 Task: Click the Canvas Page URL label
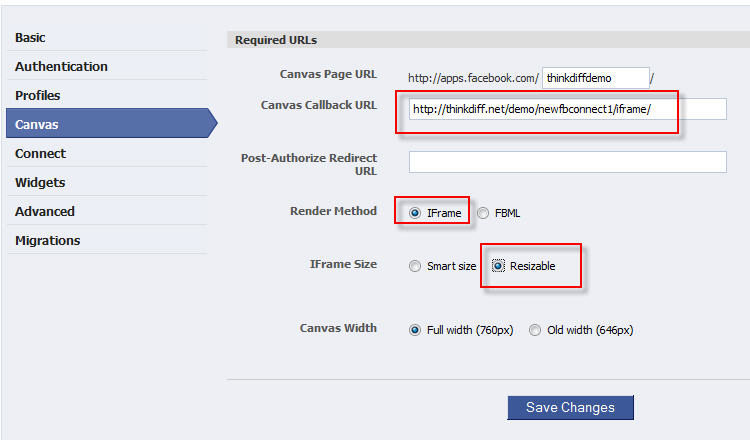point(328,74)
